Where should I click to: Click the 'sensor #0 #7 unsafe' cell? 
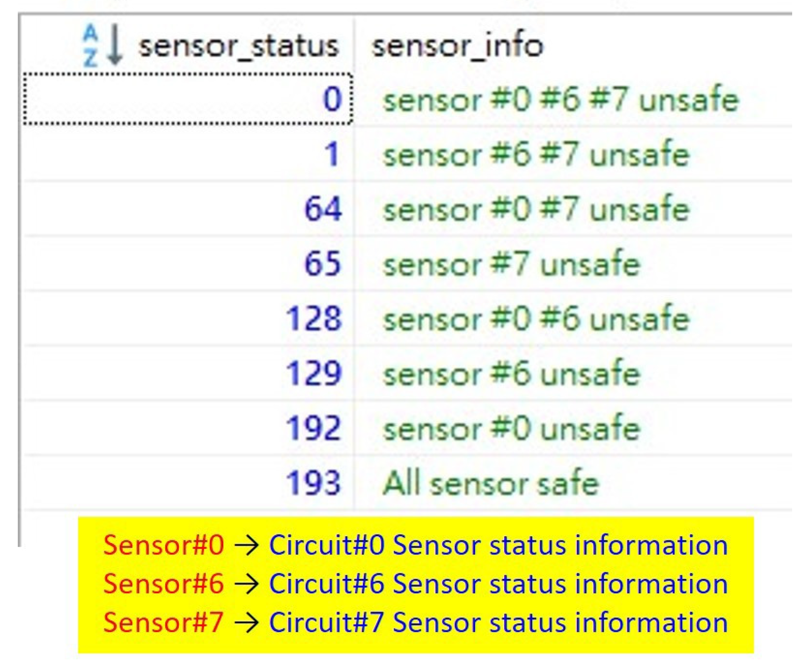point(536,209)
